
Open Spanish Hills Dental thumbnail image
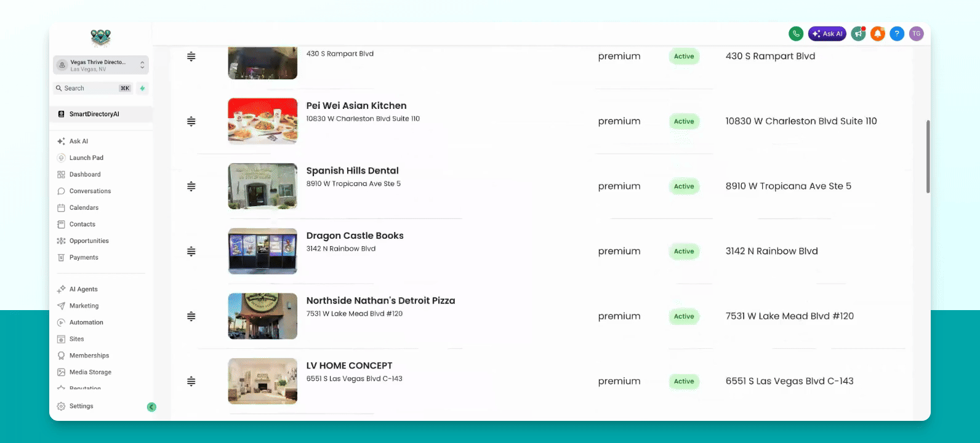(x=263, y=186)
